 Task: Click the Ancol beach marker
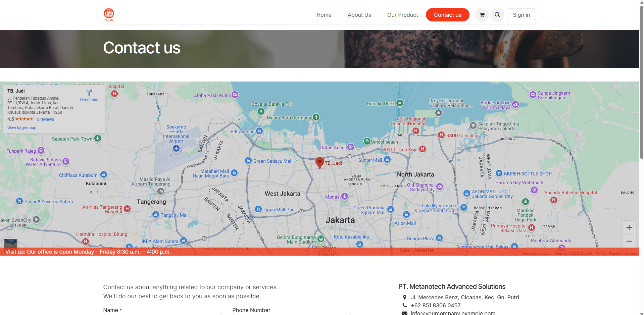pyautogui.click(x=367, y=141)
